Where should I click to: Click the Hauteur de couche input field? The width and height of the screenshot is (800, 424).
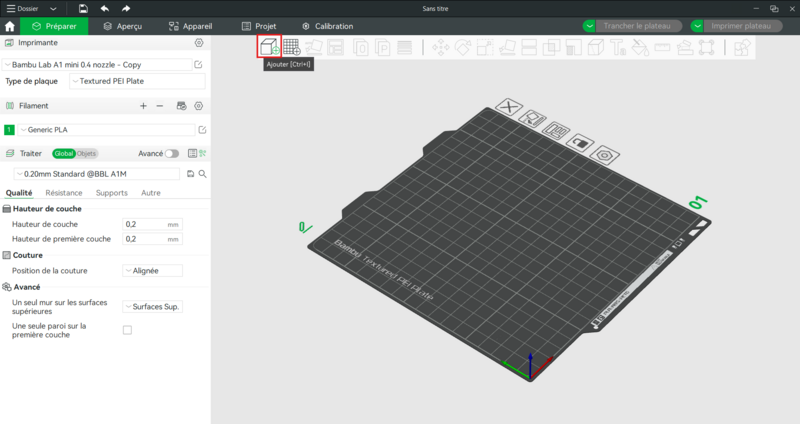144,224
